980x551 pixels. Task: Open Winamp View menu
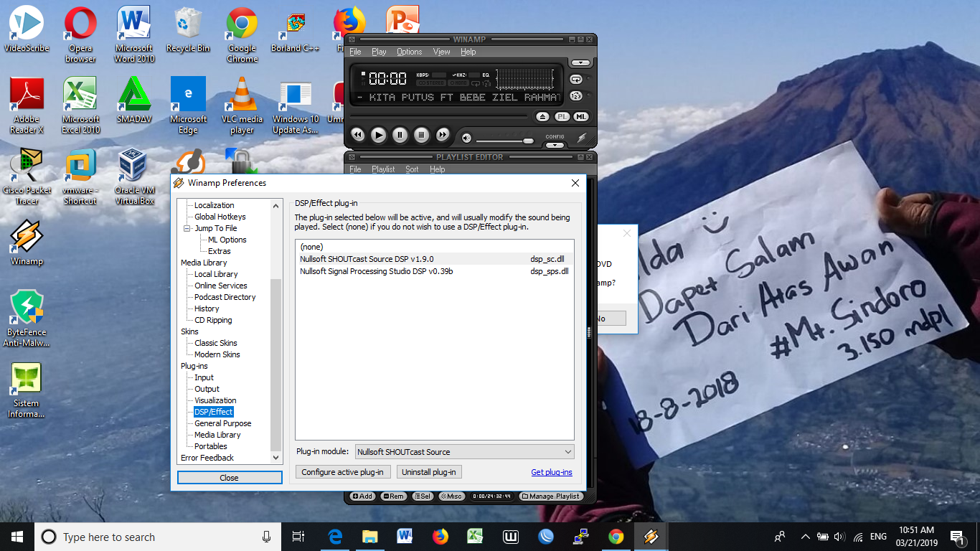[x=441, y=52]
